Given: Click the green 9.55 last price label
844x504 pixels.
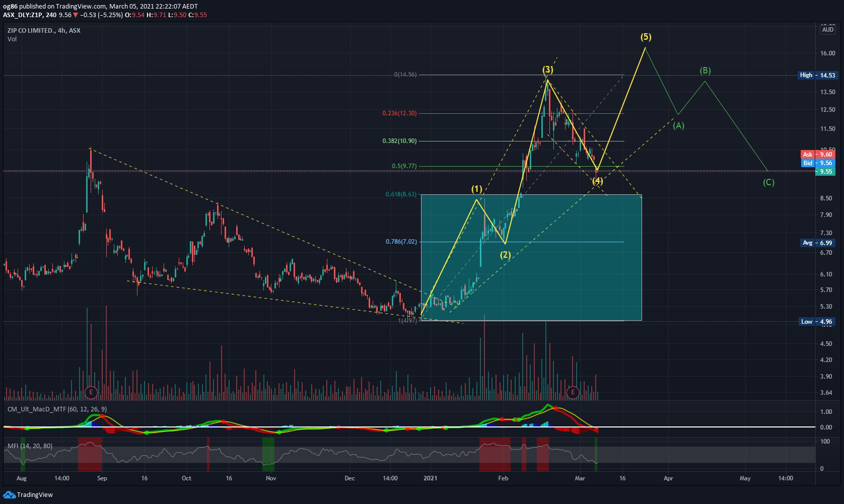Looking at the screenshot, I should [x=826, y=172].
